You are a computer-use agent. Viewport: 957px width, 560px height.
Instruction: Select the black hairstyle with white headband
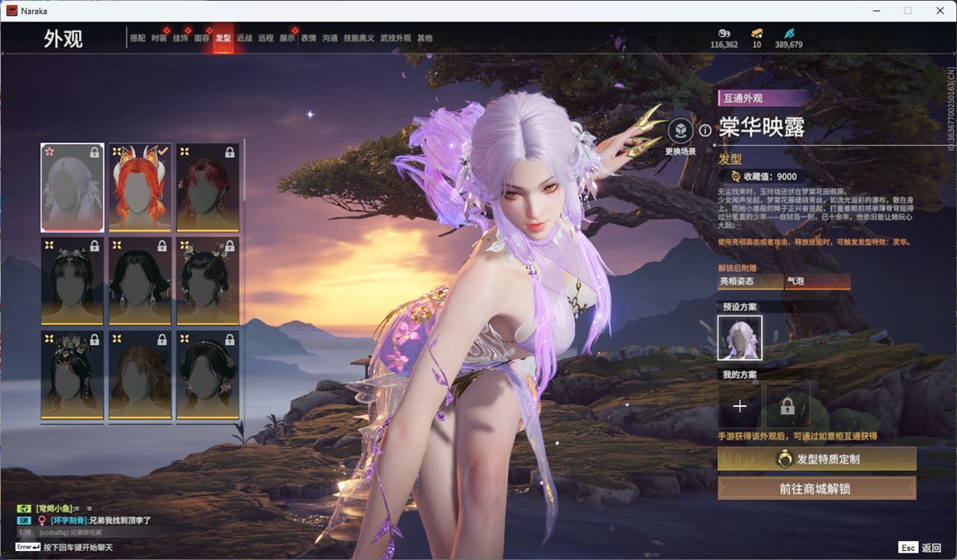pyautogui.click(x=208, y=375)
